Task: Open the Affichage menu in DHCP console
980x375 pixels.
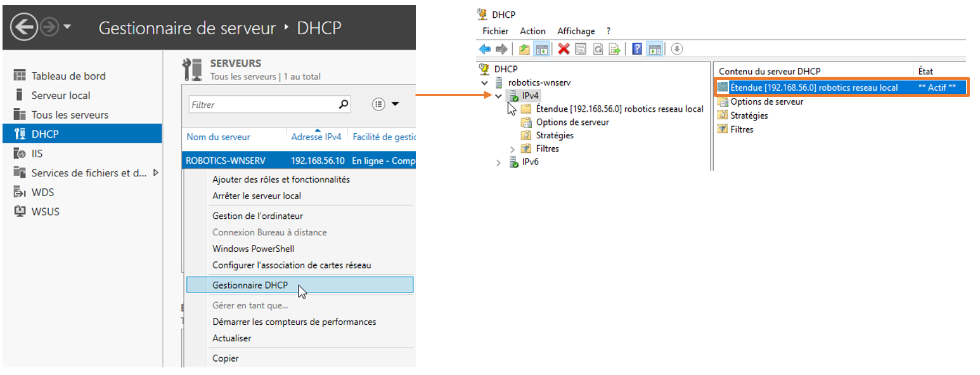Action: (x=576, y=31)
